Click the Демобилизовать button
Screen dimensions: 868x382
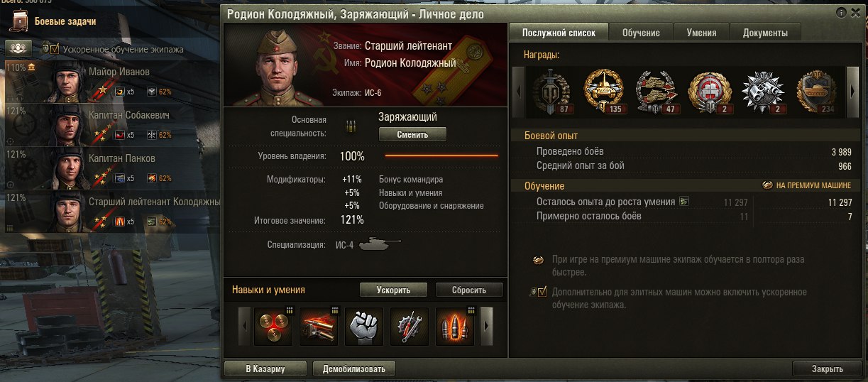pos(353,369)
